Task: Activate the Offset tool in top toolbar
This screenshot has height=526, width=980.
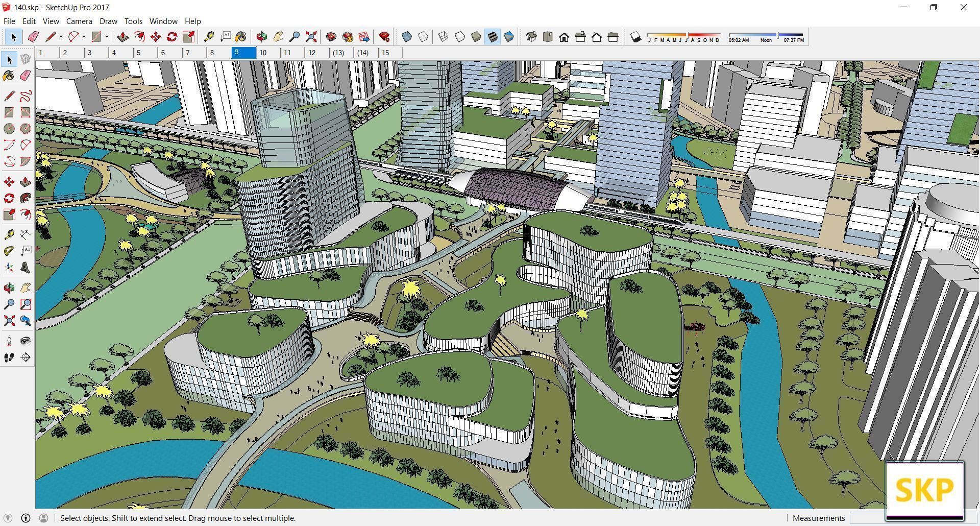Action: coord(139,37)
